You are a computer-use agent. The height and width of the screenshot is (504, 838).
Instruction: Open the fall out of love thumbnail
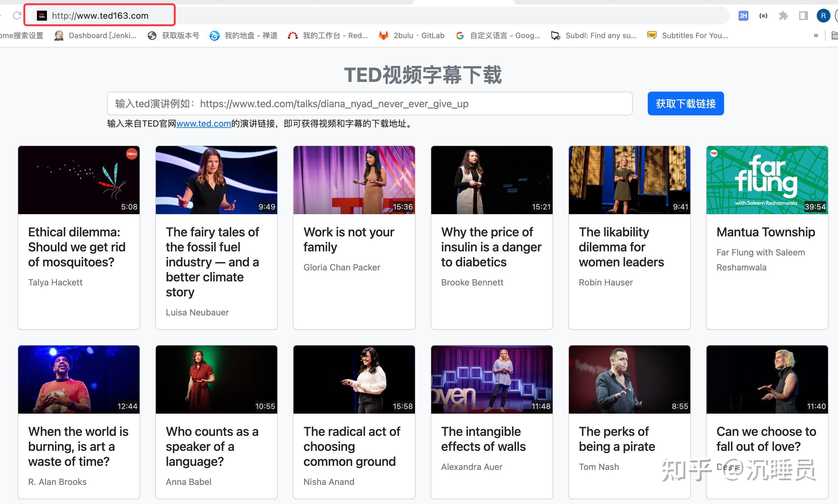tap(767, 379)
